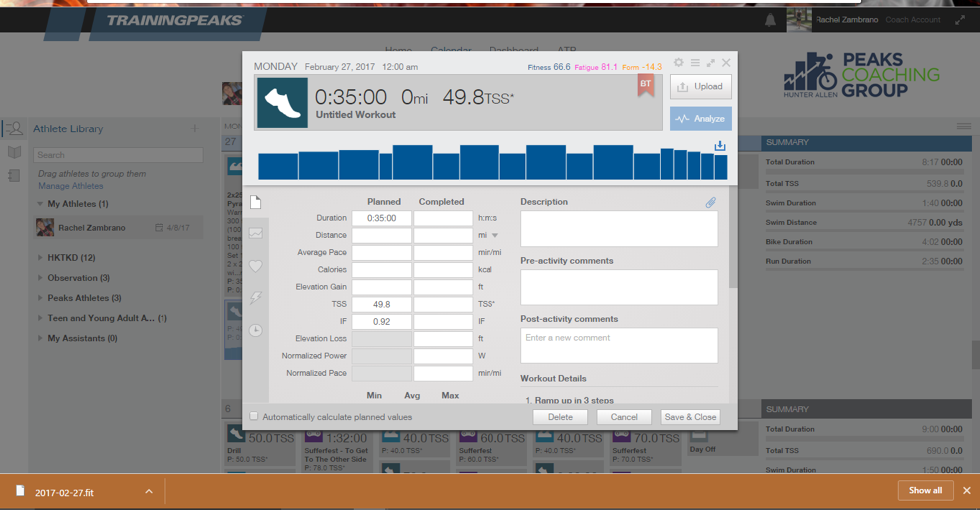Screen dimensions: 980x510
Task: Open the Drill 50.0TSS workout card
Action: [x=260, y=446]
